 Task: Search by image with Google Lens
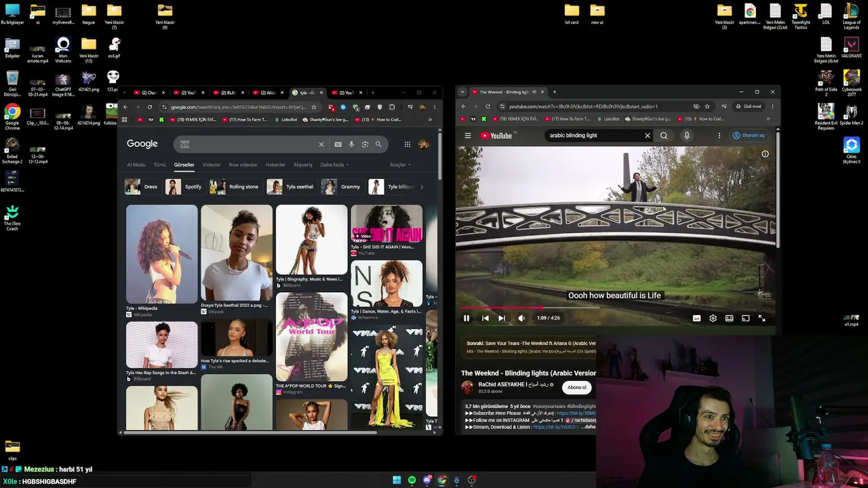tap(365, 144)
